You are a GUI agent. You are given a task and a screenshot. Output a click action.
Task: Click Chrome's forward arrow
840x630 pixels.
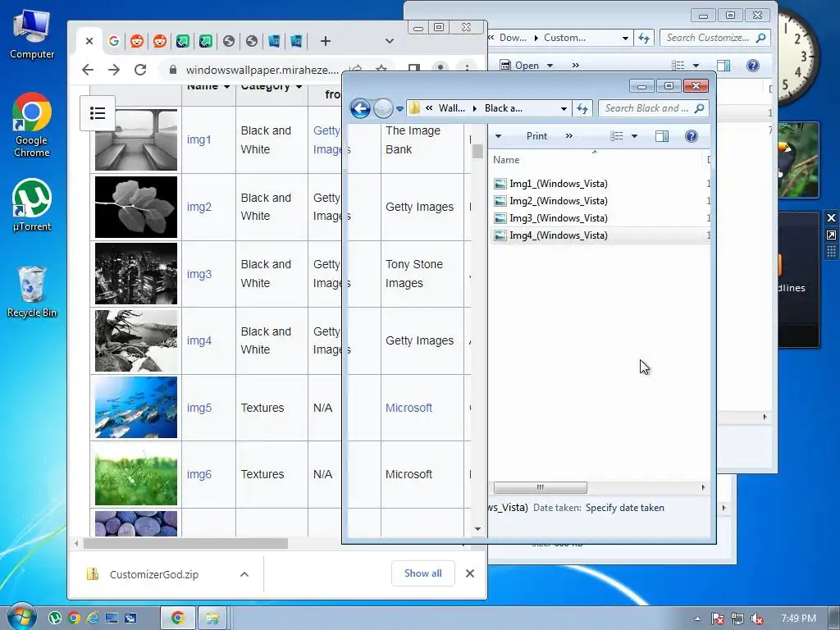(113, 70)
